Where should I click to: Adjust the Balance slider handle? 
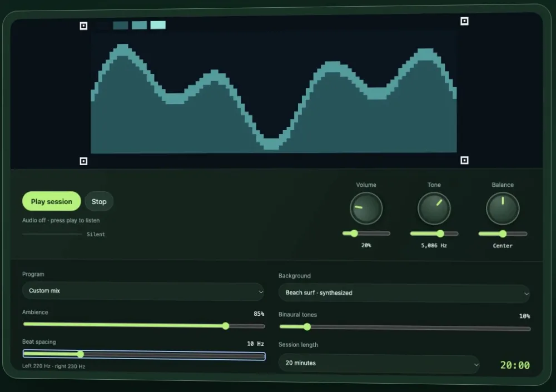coord(503,234)
